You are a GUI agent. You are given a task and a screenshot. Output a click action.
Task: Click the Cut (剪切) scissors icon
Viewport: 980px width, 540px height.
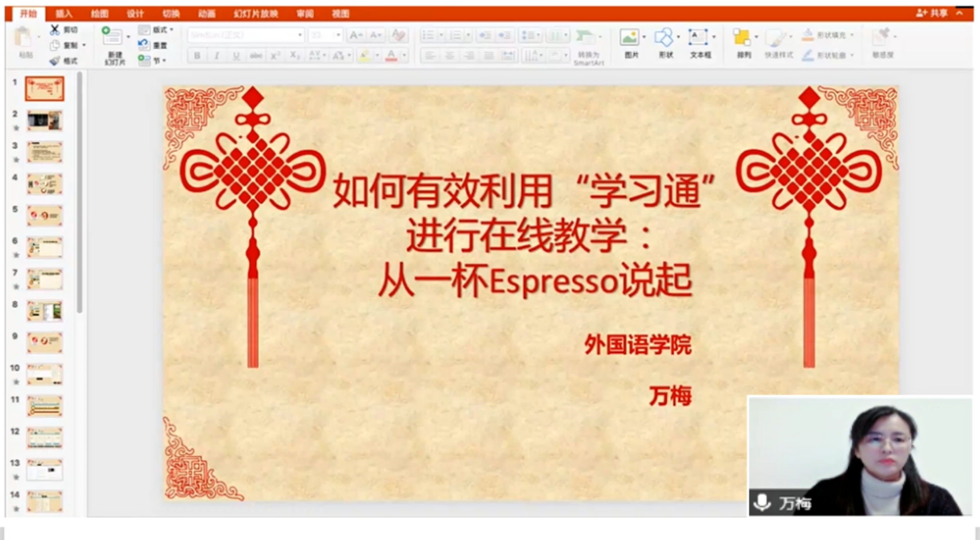[55, 30]
